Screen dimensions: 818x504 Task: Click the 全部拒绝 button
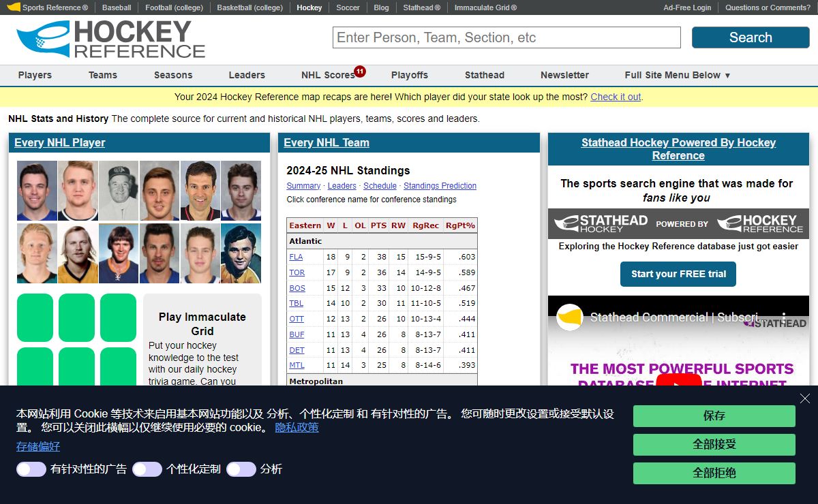[714, 473]
